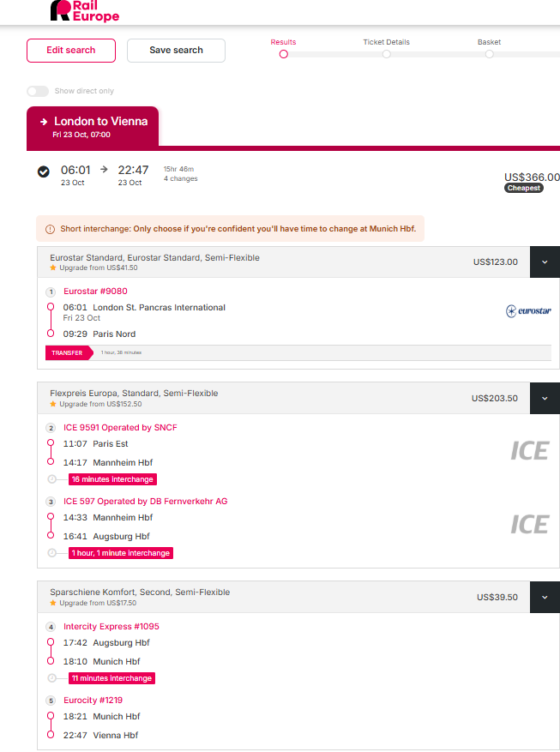Expand the Eurostar Standard fare US$123.00 dropdown

(545, 262)
